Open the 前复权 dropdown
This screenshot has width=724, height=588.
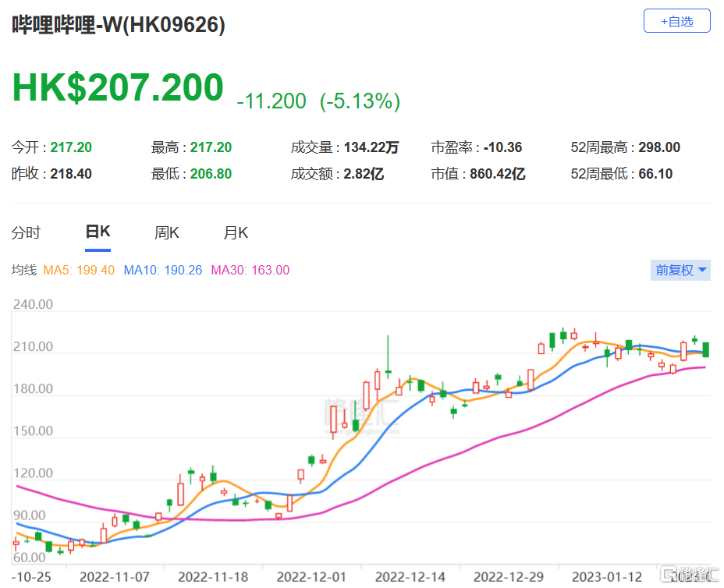click(680, 270)
